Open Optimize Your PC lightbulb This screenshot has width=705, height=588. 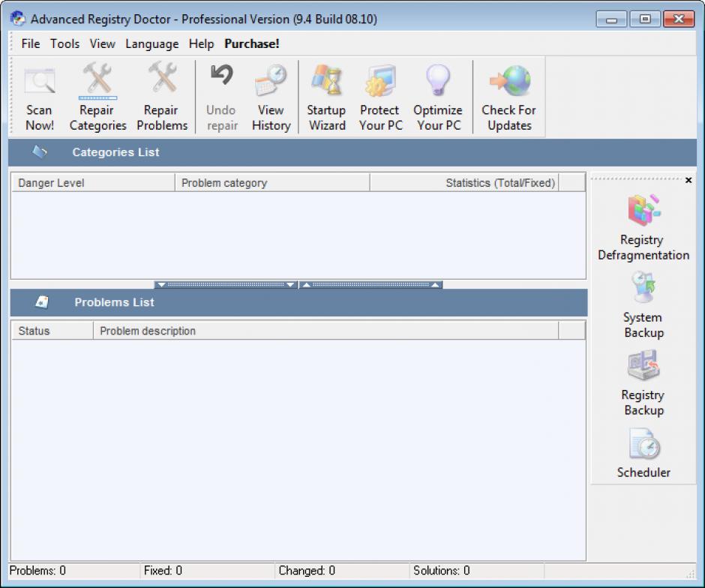pyautogui.click(x=438, y=80)
